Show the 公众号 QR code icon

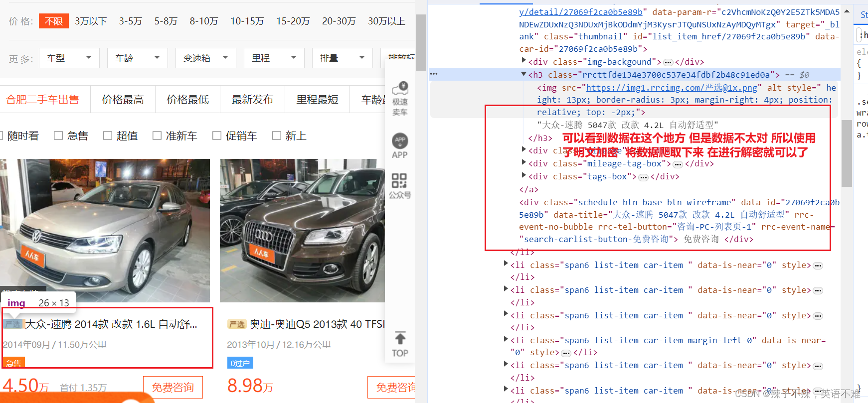[x=400, y=186]
